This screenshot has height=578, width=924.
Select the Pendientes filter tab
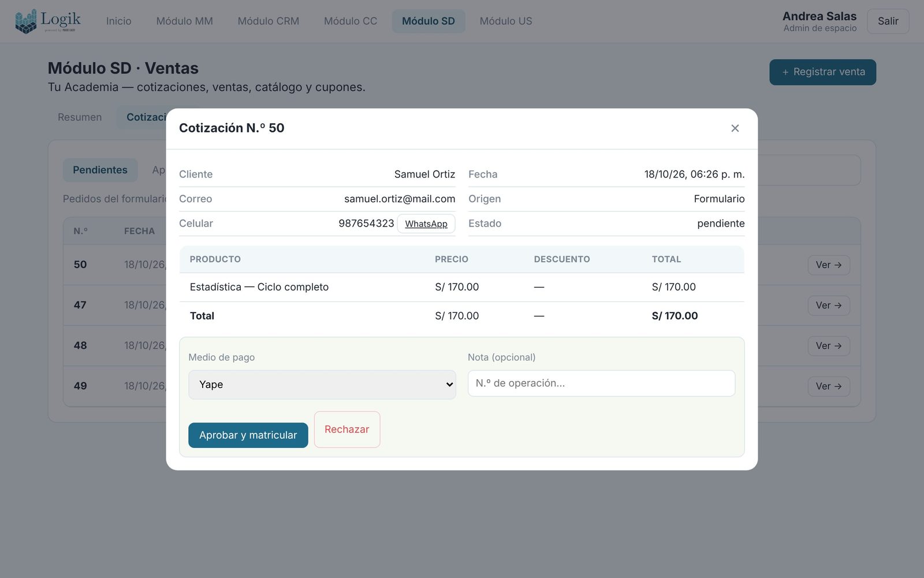point(100,170)
